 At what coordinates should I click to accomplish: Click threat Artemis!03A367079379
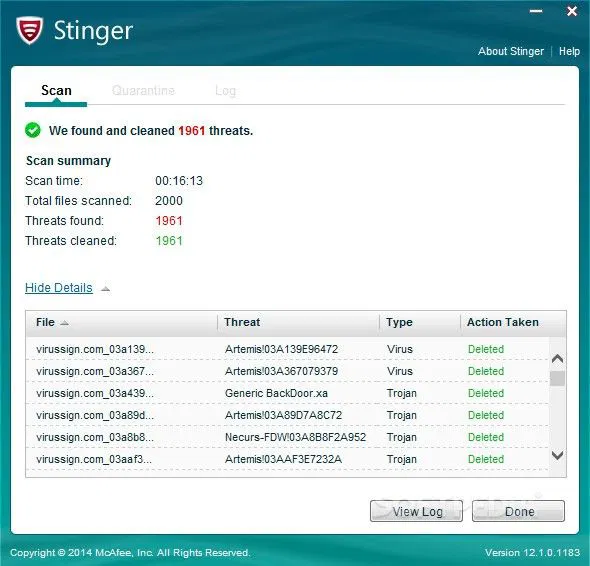pyautogui.click(x=281, y=371)
